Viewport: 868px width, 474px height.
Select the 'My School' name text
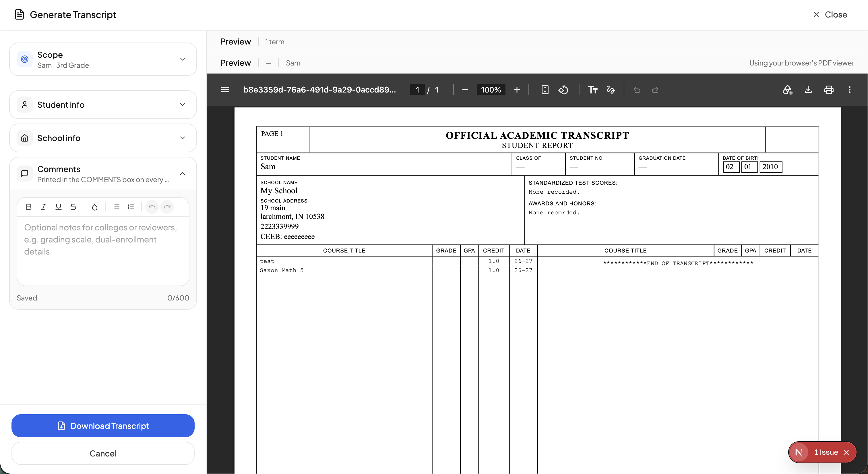click(279, 191)
